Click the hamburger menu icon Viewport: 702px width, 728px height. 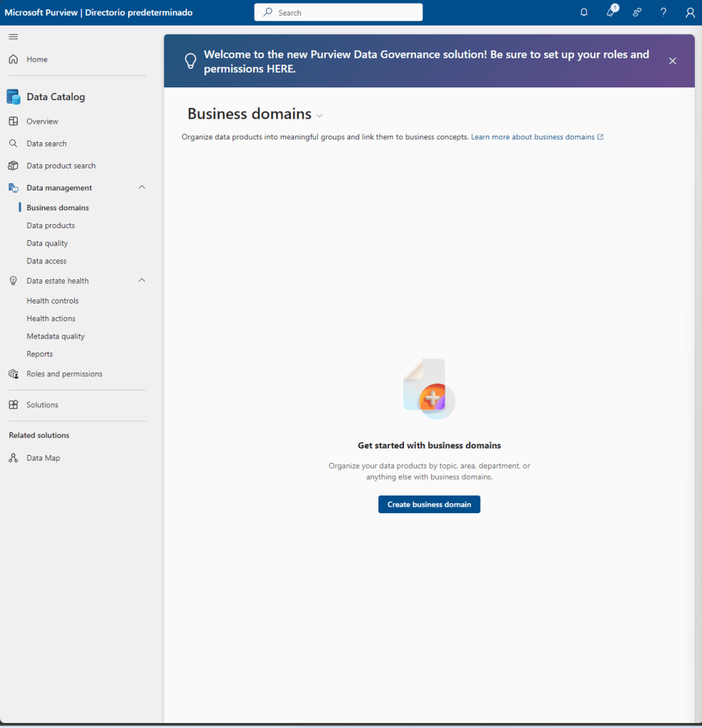(x=14, y=37)
